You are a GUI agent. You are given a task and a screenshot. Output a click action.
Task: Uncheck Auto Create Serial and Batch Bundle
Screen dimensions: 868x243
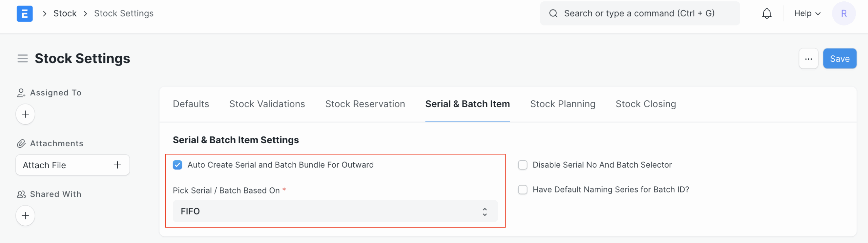177,165
